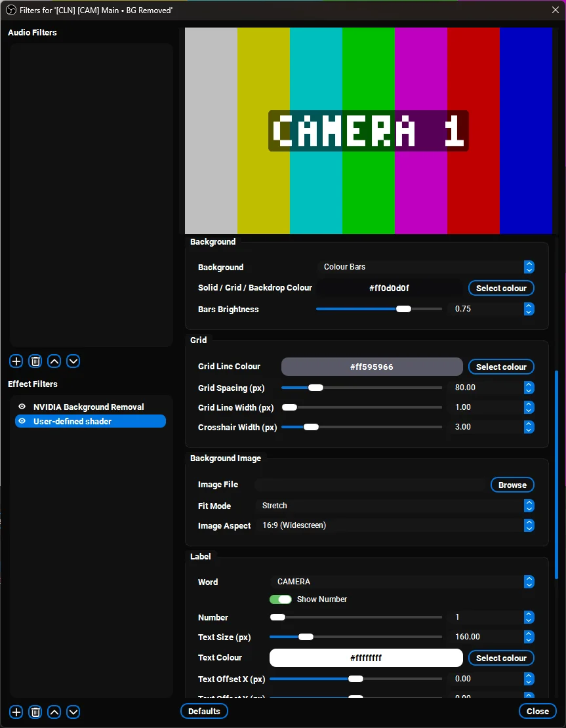566x728 pixels.
Task: Click the Grid Line Width slider handle
Action: 289,408
